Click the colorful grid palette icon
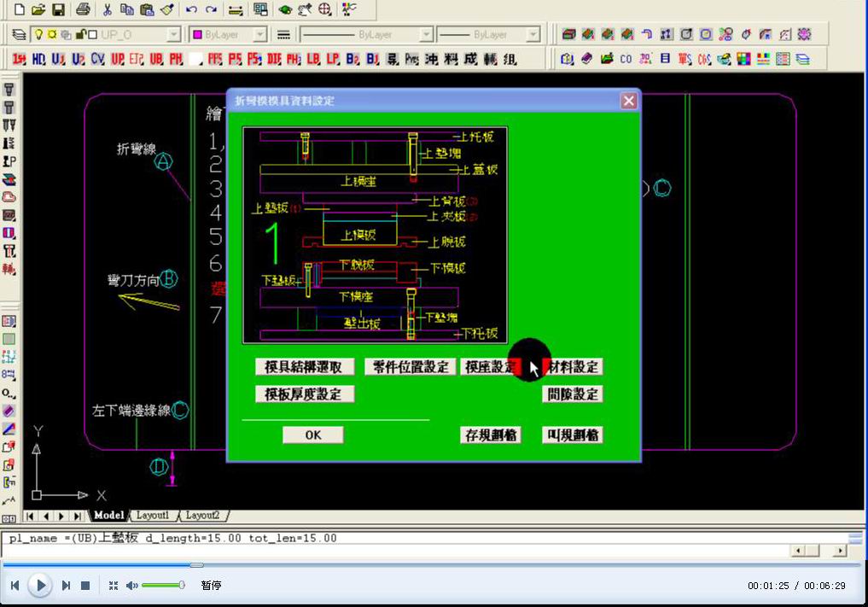Viewport: 868px width, 607px height. pyautogui.click(x=743, y=59)
